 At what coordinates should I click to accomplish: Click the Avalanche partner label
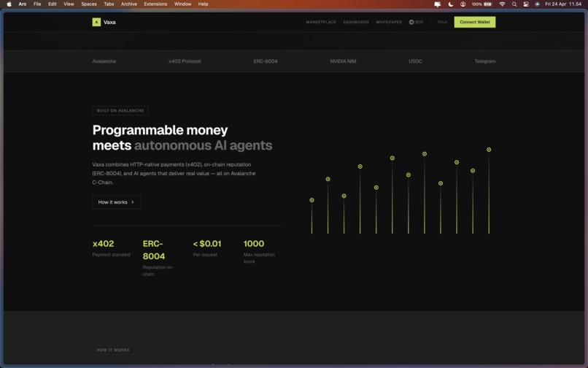pos(104,61)
